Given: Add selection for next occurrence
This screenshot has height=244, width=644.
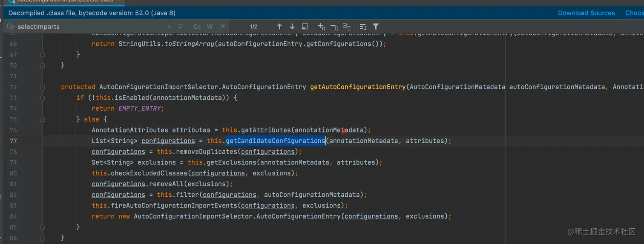Looking at the screenshot, I should point(322,26).
